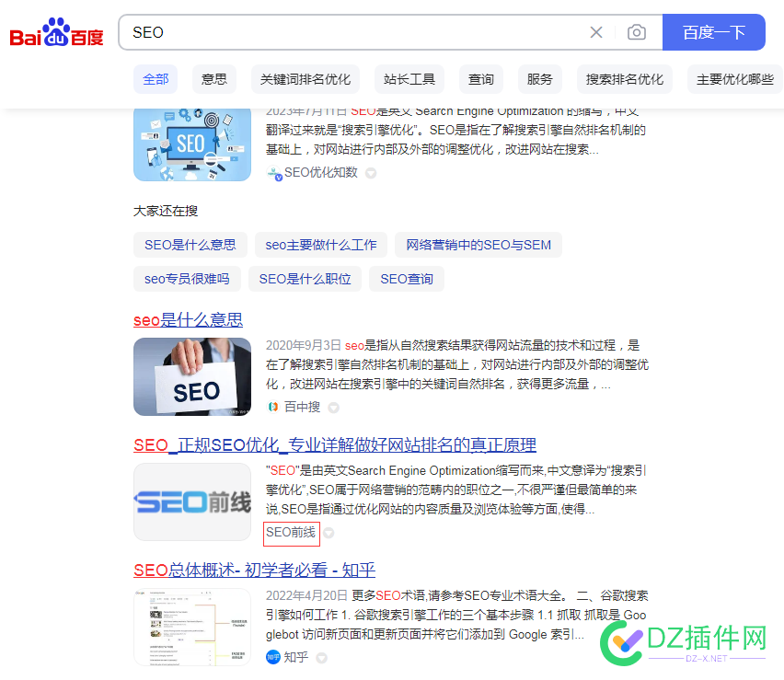The image size is (784, 680).
Task: Click suggestion 网络营销中的SEO与SEM
Action: pyautogui.click(x=478, y=245)
